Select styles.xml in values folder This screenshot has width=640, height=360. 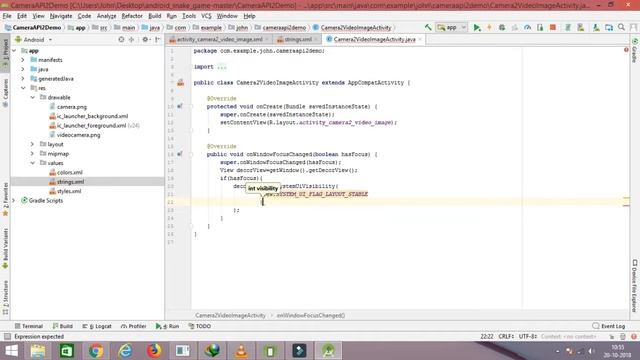pos(65,191)
